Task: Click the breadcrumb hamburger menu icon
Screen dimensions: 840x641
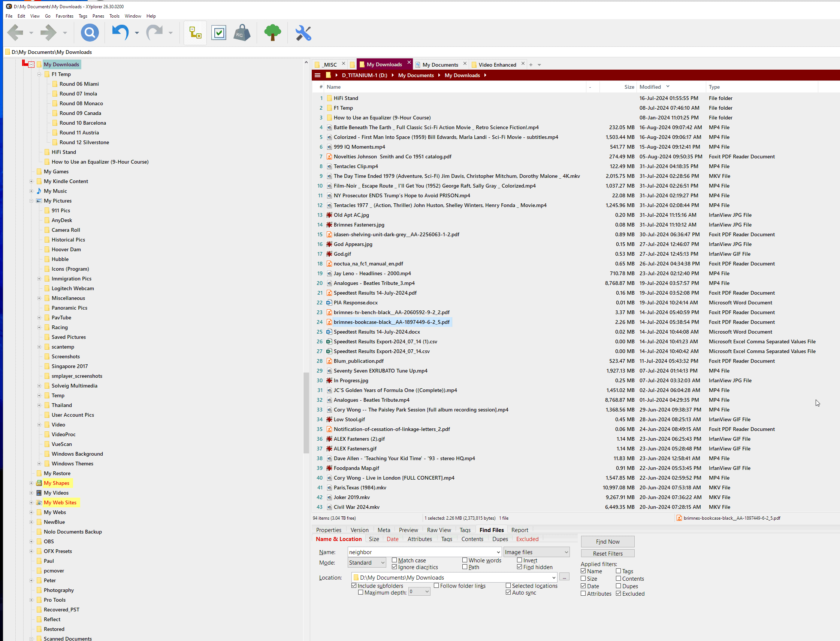Action: 317,75
